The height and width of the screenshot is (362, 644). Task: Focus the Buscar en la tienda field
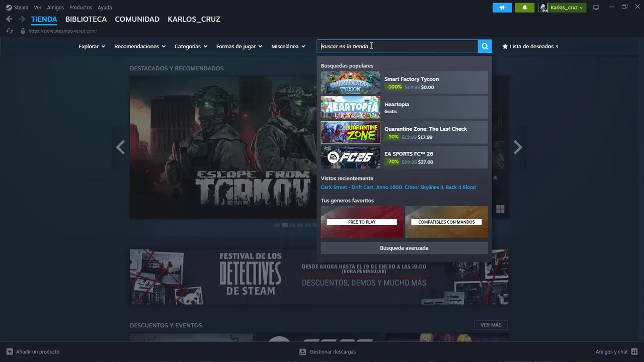(x=397, y=46)
